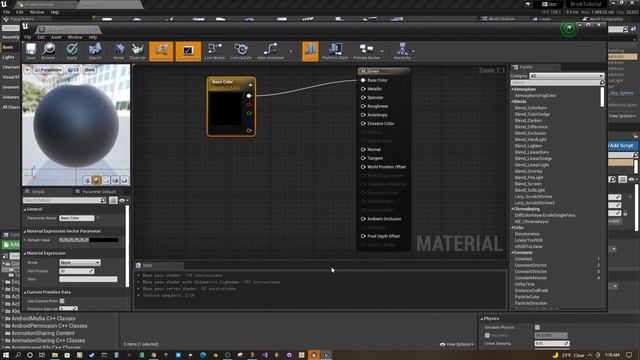Collapse Material Expression Vector Parameter section
This screenshot has height=360, width=640.
(x=25, y=231)
